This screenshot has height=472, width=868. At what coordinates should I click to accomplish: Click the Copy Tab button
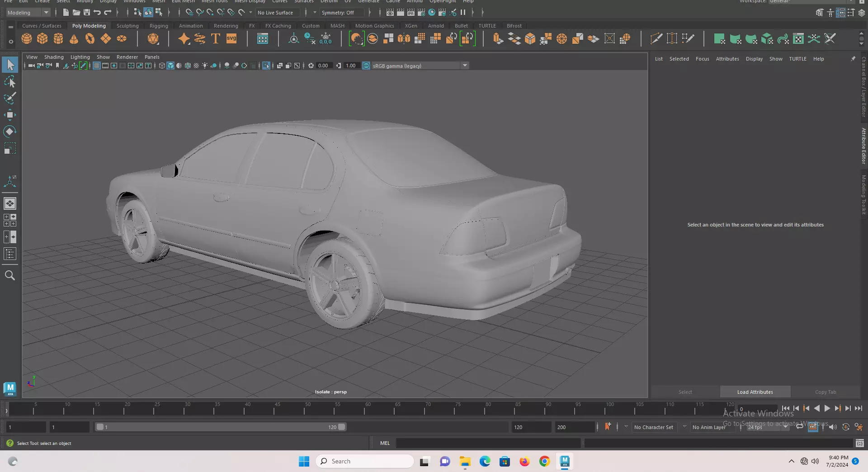826,392
